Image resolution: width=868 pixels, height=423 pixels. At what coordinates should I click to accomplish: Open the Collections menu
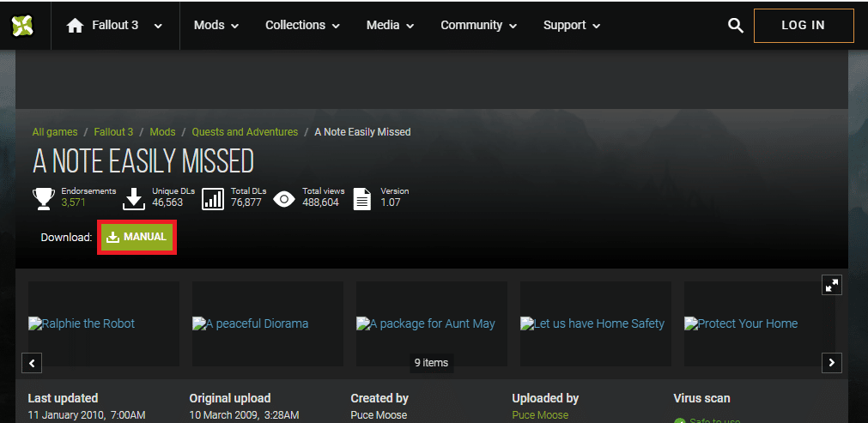301,26
